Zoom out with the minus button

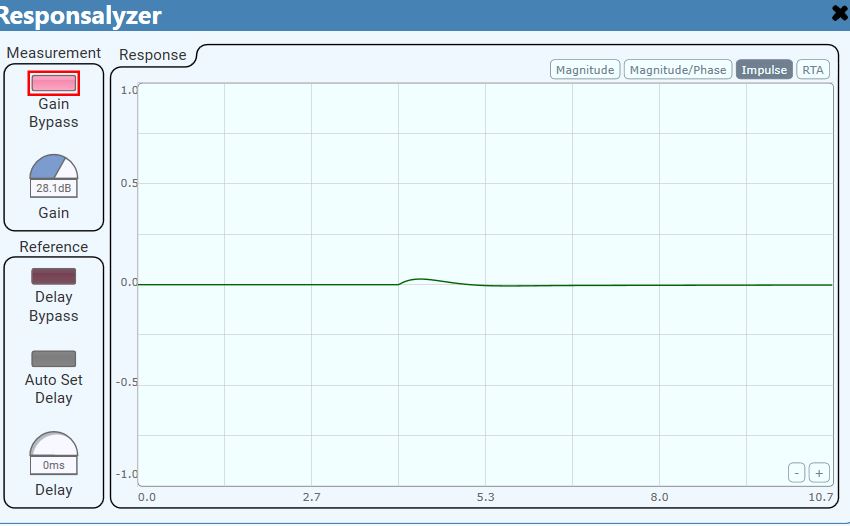pos(796,473)
